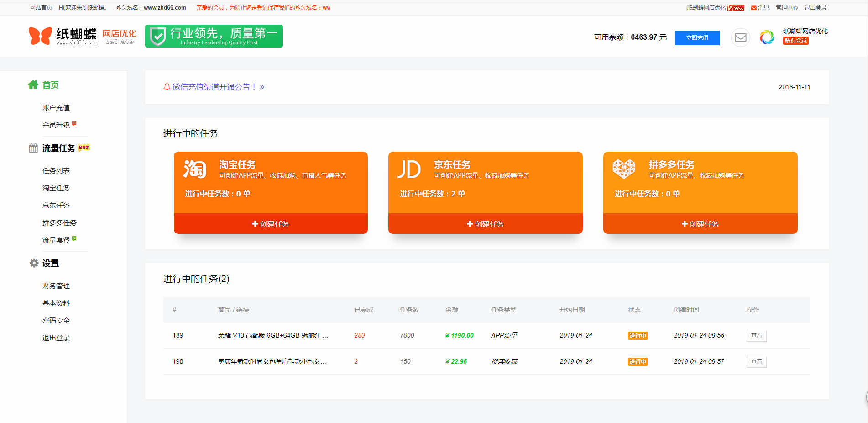Click the Pinduoduo logo on the 拼多多任务 card

tap(624, 169)
